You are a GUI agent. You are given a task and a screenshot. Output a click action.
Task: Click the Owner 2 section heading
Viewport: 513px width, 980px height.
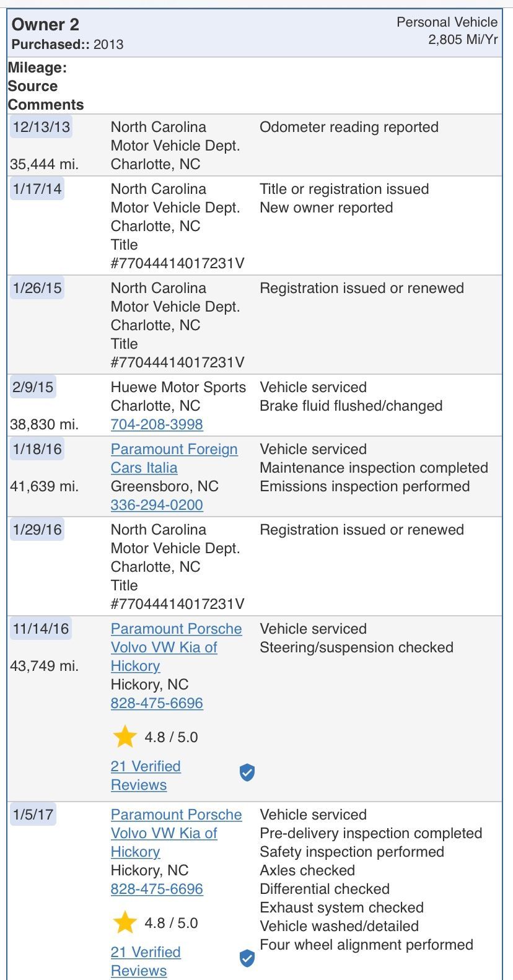point(46,25)
